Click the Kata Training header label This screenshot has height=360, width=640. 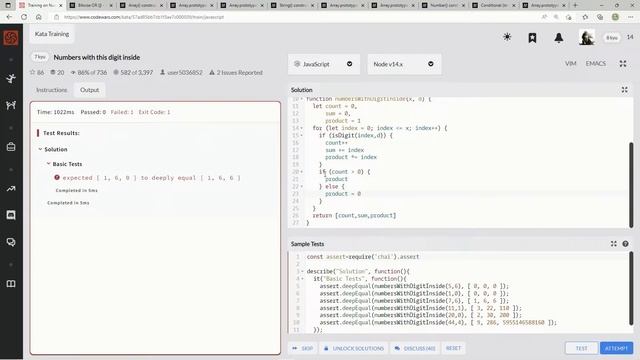52,34
